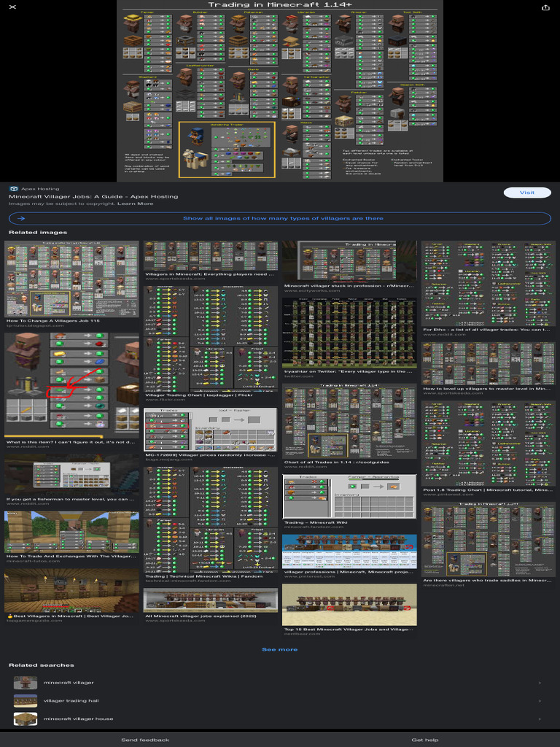Viewport: 560px width, 747px height.
Task: Click 'How To Change A Villagers Job 115' caption
Action: [x=52, y=321]
